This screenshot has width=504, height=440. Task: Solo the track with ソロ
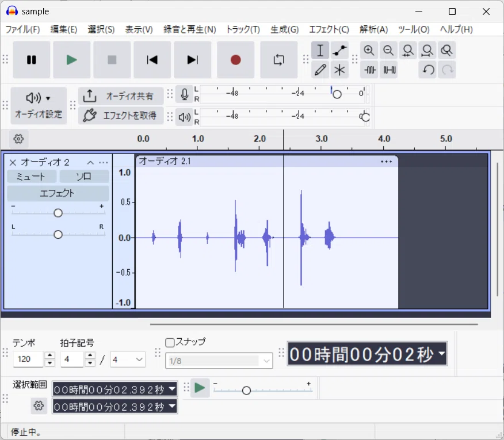[84, 177]
